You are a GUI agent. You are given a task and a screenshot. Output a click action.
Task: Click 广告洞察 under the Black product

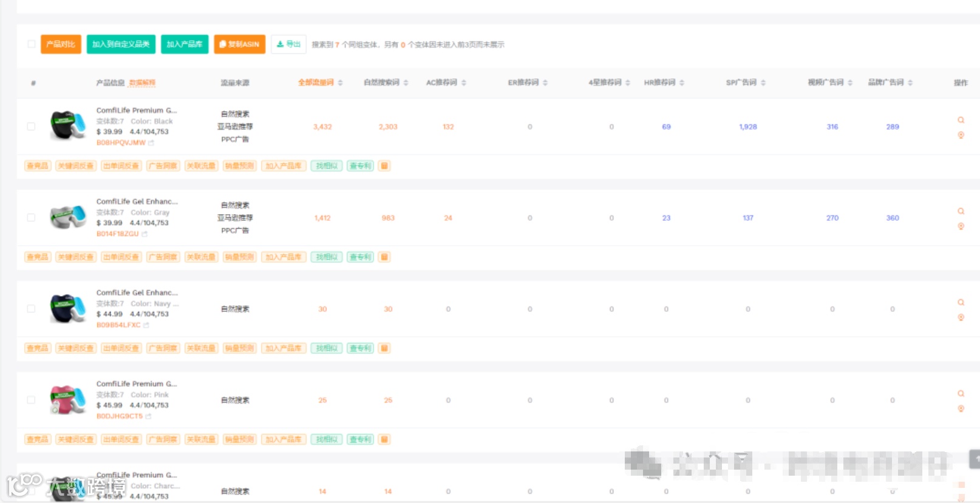pyautogui.click(x=163, y=166)
